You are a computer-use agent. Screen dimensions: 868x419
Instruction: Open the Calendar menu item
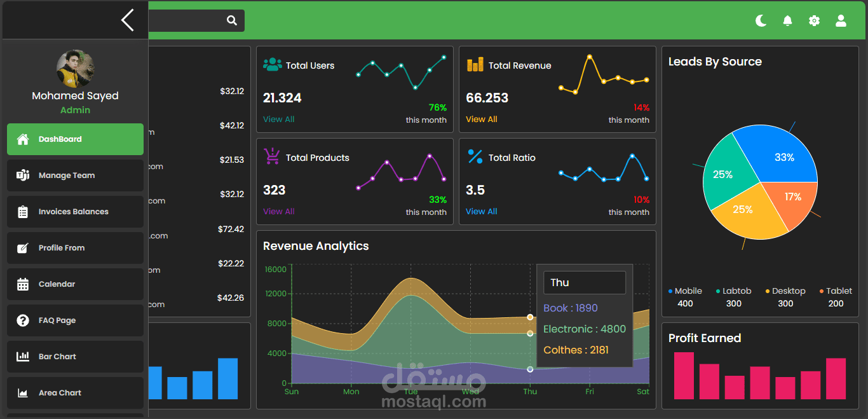[x=75, y=284]
